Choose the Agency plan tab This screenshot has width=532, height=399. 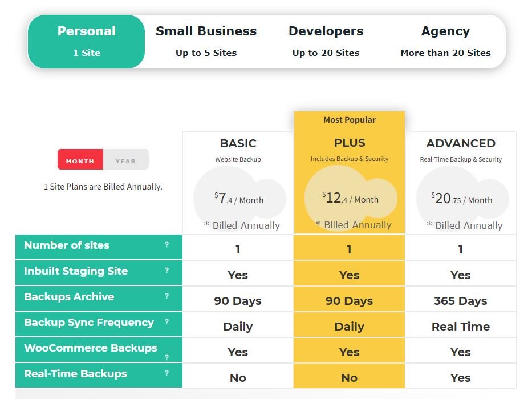point(445,41)
